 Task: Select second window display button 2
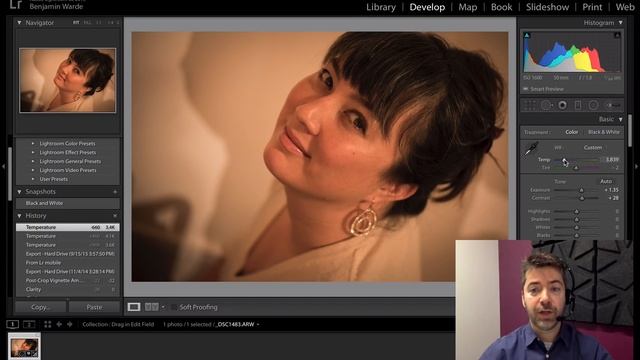click(x=29, y=324)
